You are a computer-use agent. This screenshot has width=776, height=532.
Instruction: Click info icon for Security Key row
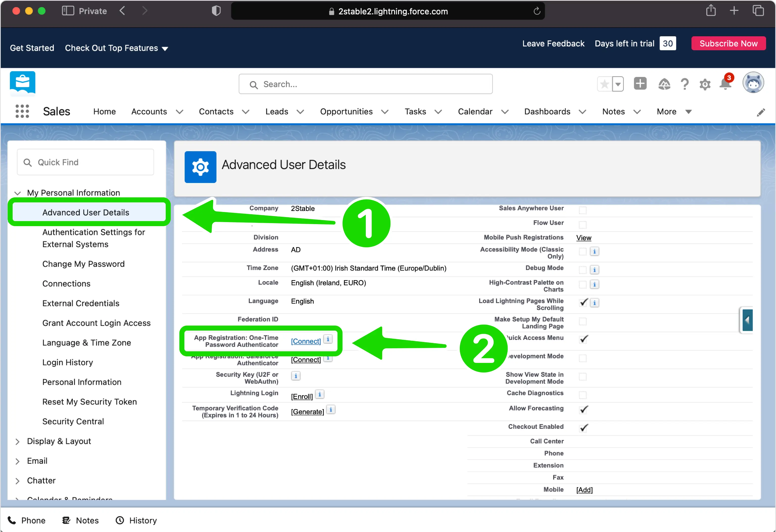click(296, 376)
